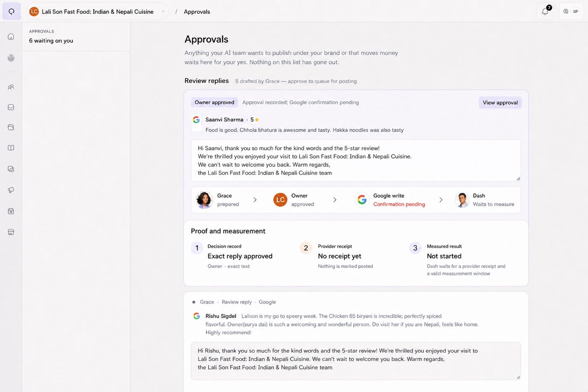Click Google icon beside Rishu Sigdel
The height and width of the screenshot is (392, 588).
tap(196, 316)
